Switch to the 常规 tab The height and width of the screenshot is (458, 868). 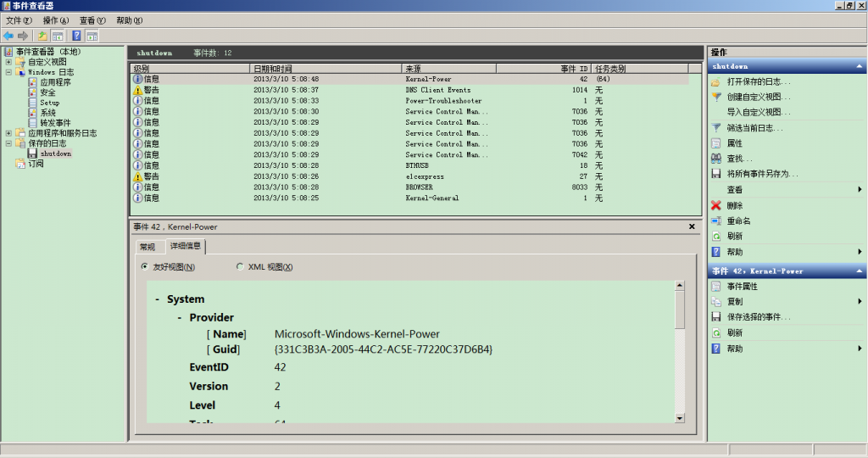pos(148,247)
